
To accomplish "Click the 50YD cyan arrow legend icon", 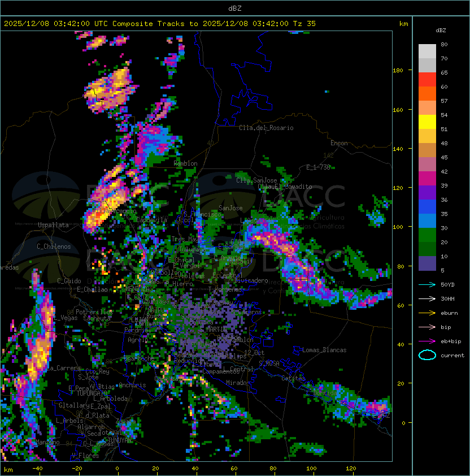I will (427, 284).
